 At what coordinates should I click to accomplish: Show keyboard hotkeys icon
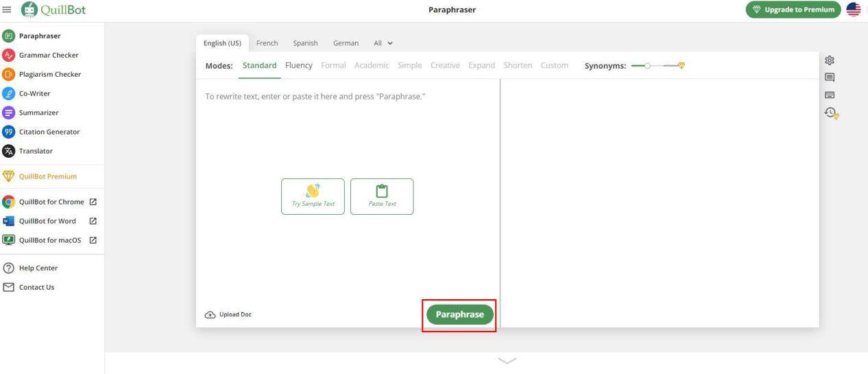point(830,95)
